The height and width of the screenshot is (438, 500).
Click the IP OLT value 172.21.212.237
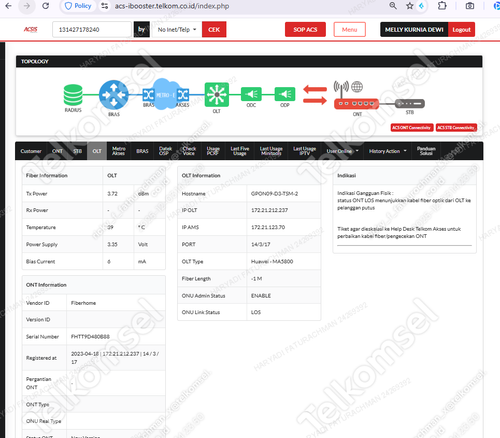coord(269,210)
